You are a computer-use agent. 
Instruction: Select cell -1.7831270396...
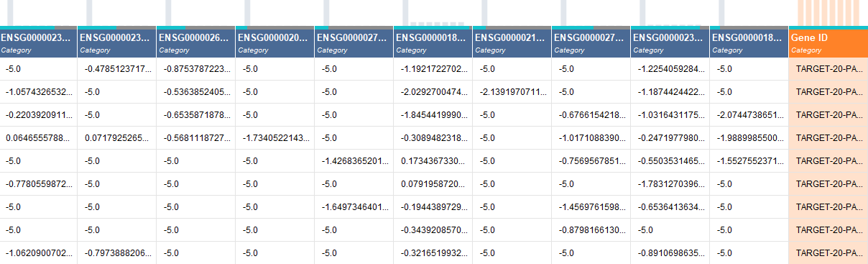(670, 184)
